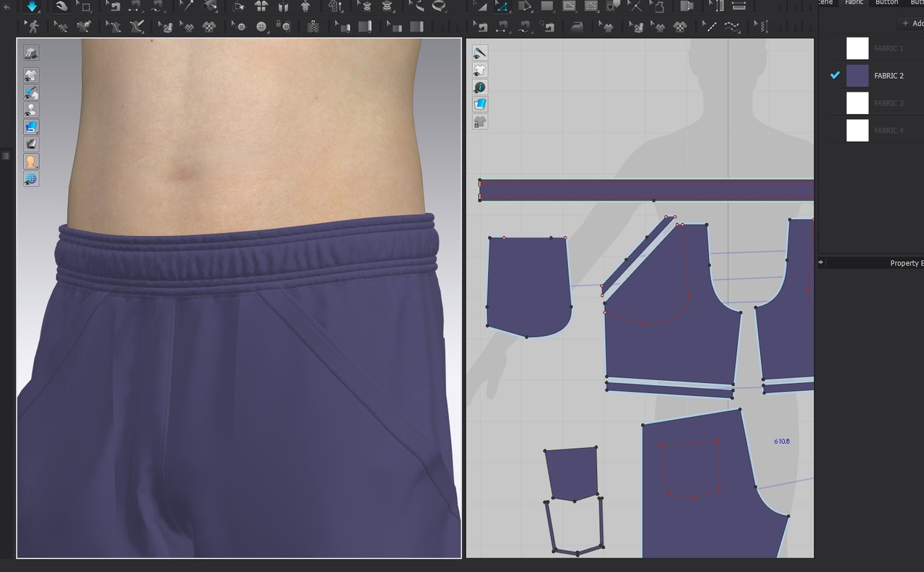Select the small square patch pocket pattern
924x572 pixels.
[572, 473]
